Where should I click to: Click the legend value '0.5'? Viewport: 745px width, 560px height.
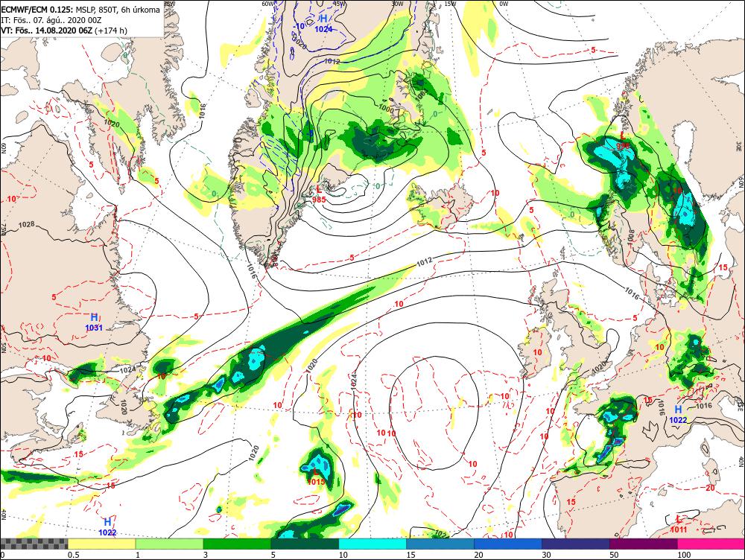(73, 555)
